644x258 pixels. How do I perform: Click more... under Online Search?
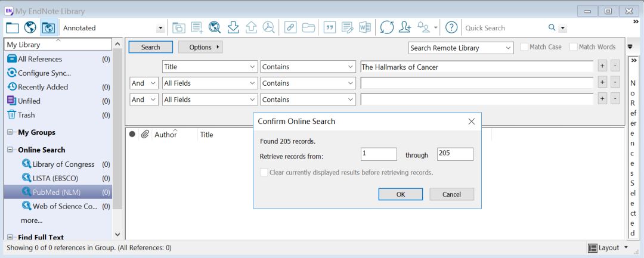tap(32, 220)
